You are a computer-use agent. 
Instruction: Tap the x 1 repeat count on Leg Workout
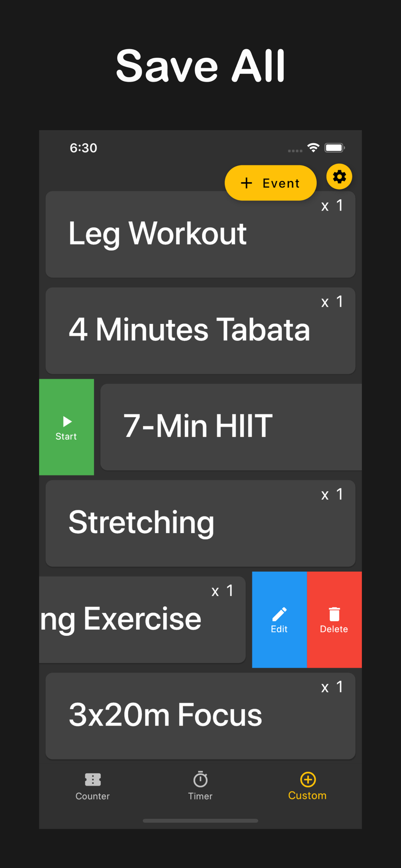click(x=332, y=206)
